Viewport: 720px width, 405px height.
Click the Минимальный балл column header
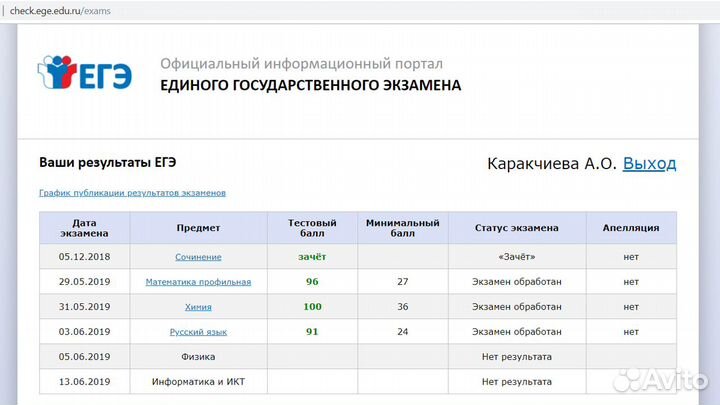[x=403, y=228]
